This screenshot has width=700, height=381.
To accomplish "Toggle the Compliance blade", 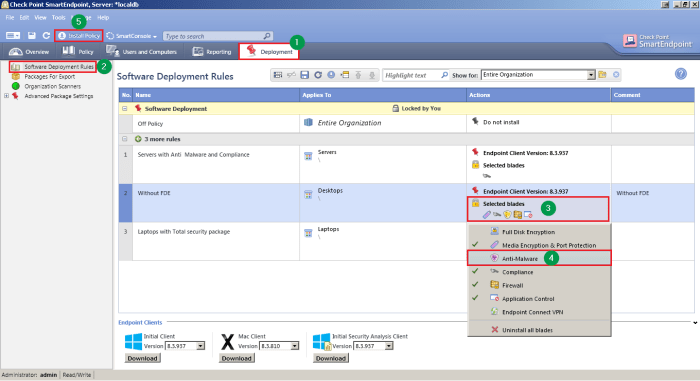I will click(x=539, y=272).
